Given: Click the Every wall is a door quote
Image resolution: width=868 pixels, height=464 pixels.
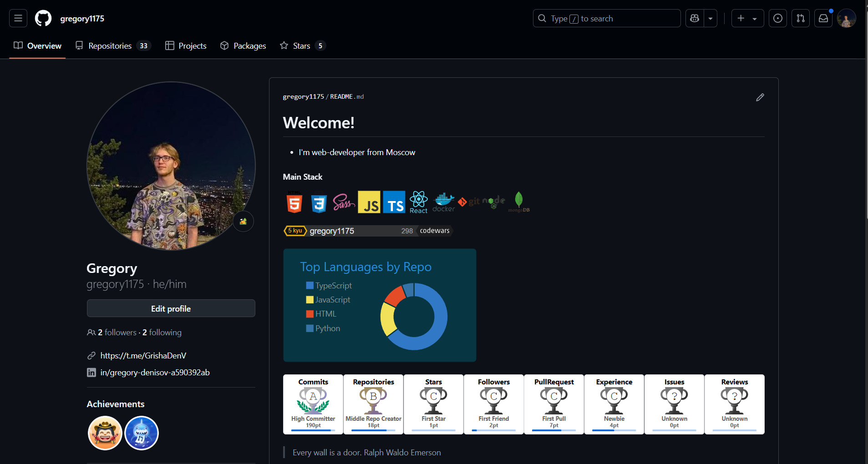Looking at the screenshot, I should click(367, 453).
